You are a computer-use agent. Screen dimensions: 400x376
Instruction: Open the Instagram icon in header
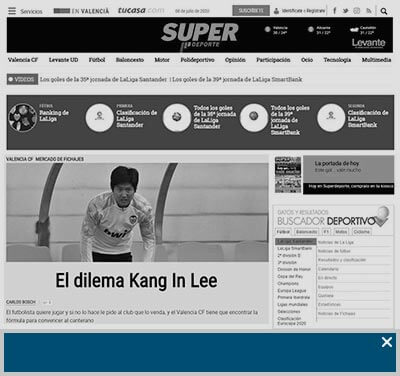357,11
